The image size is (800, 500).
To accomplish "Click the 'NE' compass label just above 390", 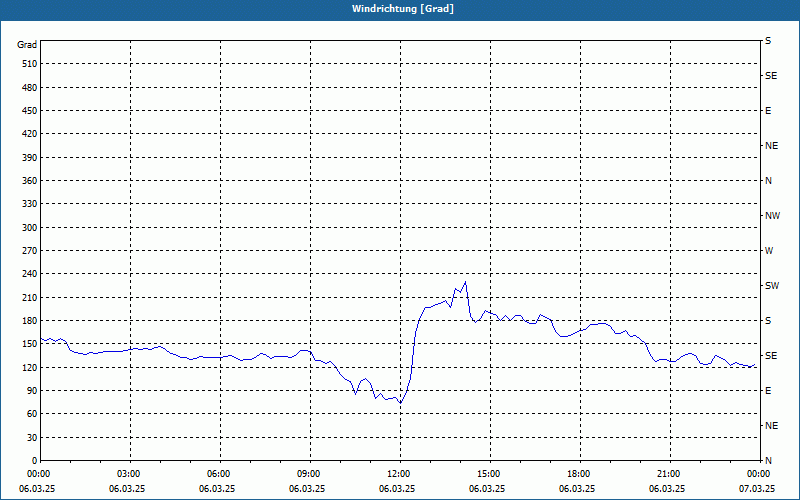I will point(772,146).
